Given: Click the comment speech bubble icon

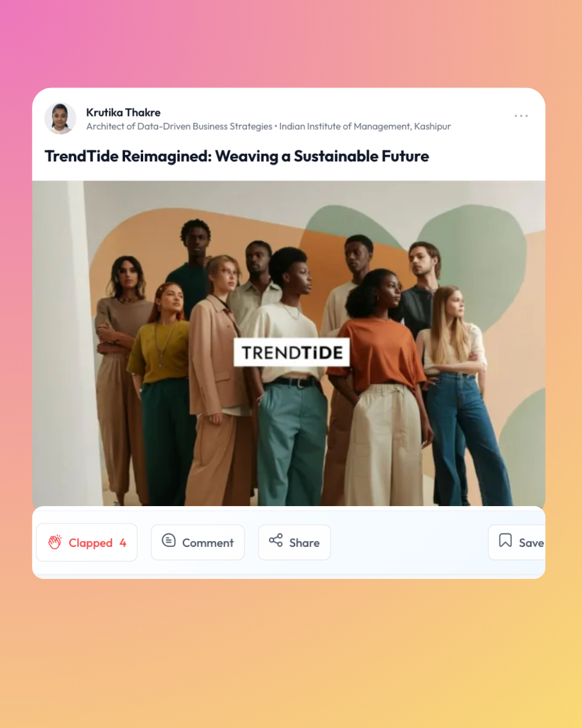Looking at the screenshot, I should click(x=169, y=540).
